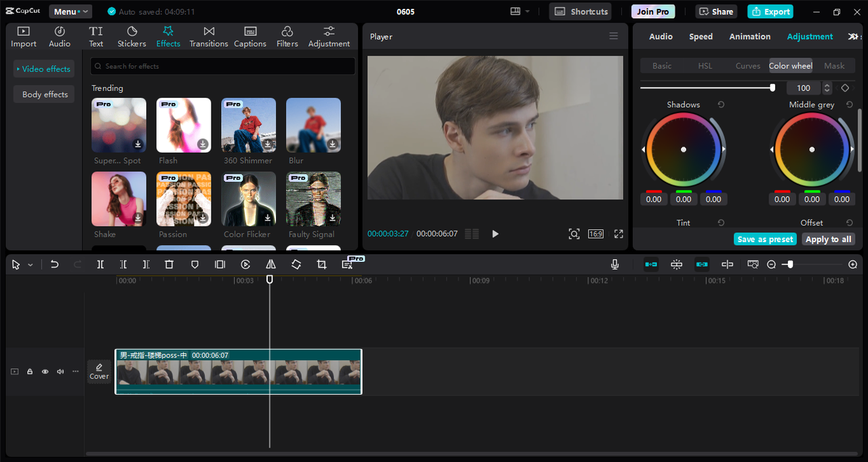Viewport: 868px width, 462px height.
Task: Open the Import media panel
Action: pyautogui.click(x=24, y=37)
